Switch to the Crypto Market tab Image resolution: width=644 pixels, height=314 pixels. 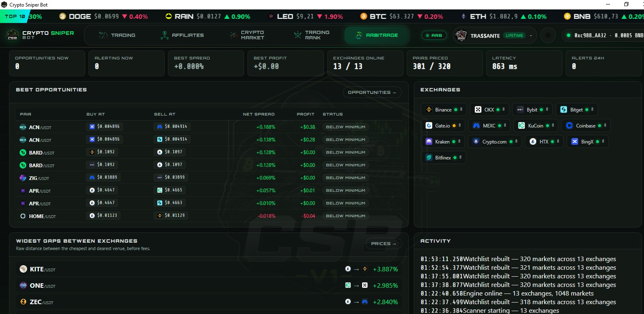coord(247,35)
